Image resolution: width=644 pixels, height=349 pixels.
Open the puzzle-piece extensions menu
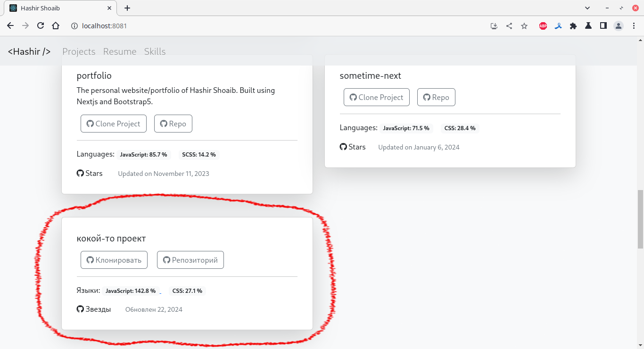(x=573, y=26)
